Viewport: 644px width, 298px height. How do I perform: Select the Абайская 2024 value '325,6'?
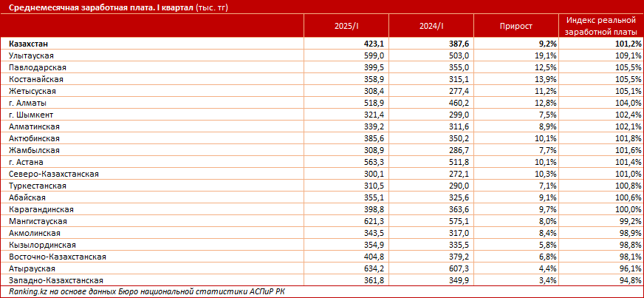point(460,197)
